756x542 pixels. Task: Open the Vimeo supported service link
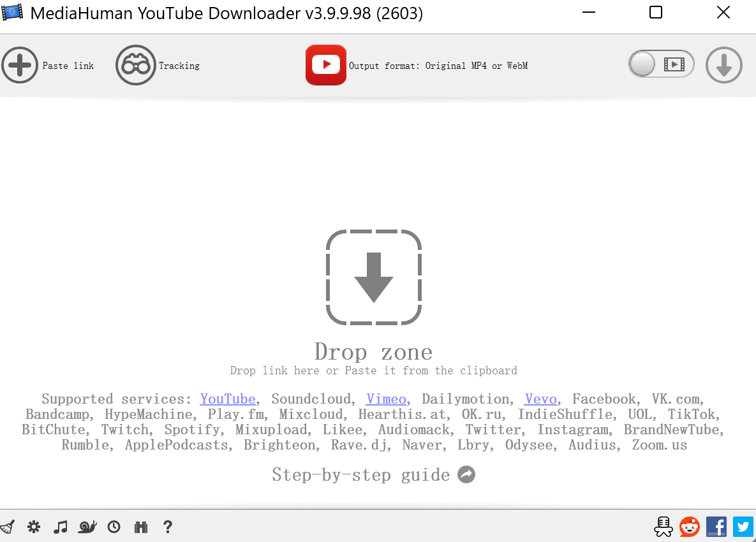386,399
